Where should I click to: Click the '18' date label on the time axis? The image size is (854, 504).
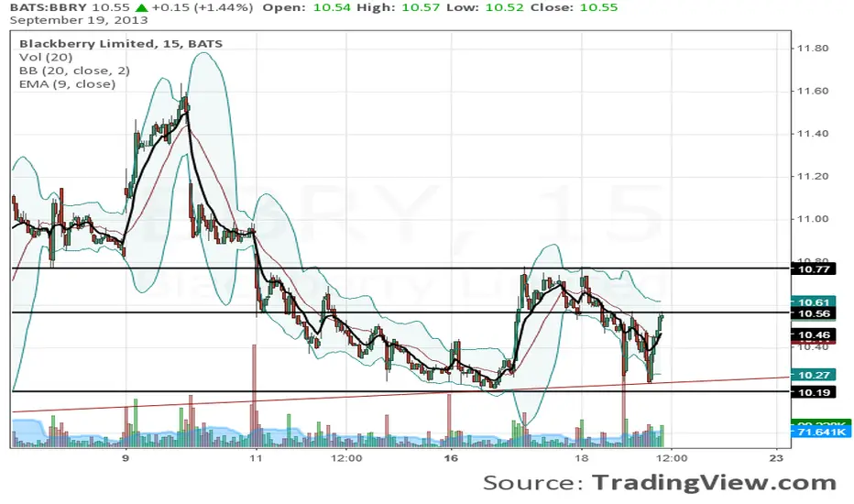click(x=582, y=458)
